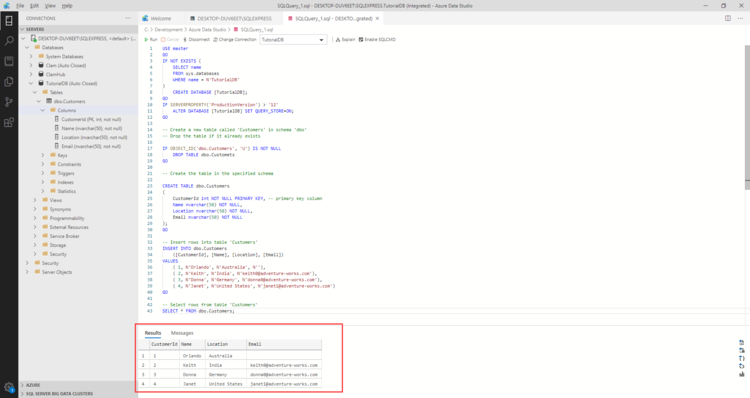Open the Search view in activity bar
The width and height of the screenshot is (750, 398).
pos(9,41)
